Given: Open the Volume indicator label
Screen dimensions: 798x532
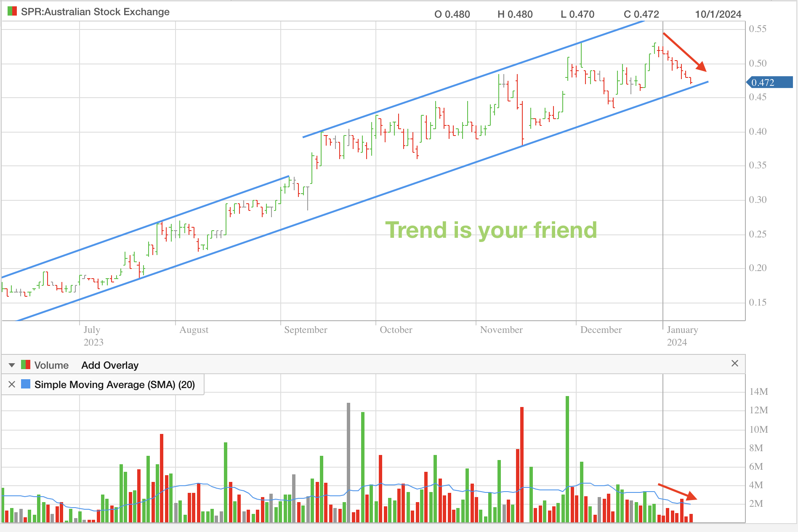Looking at the screenshot, I should (x=51, y=365).
